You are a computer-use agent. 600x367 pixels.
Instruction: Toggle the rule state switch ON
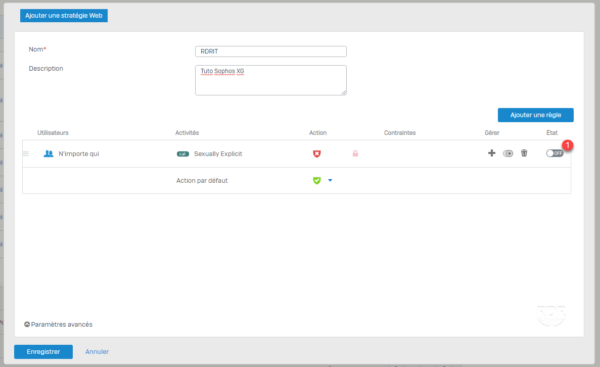coord(554,153)
